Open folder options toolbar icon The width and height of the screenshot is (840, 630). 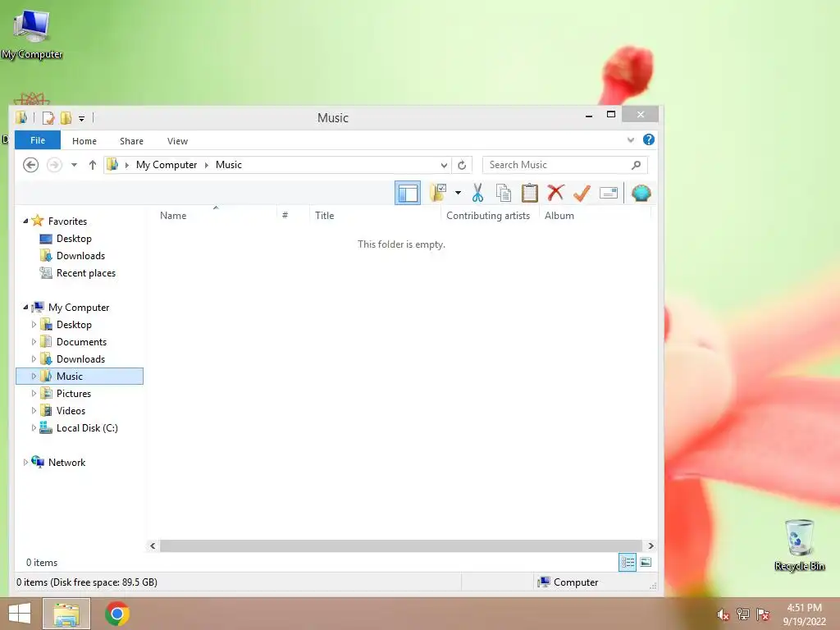click(438, 193)
